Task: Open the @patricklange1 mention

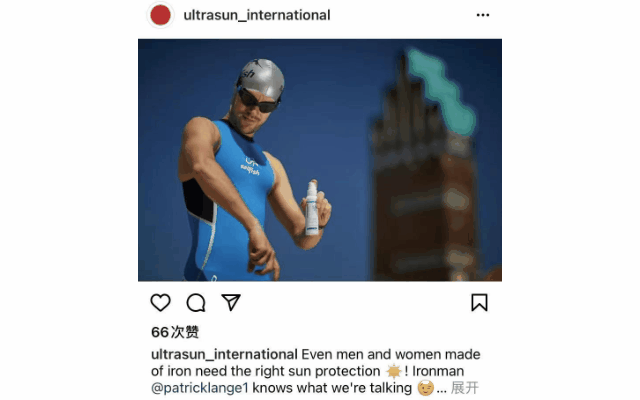Action: click(200, 388)
